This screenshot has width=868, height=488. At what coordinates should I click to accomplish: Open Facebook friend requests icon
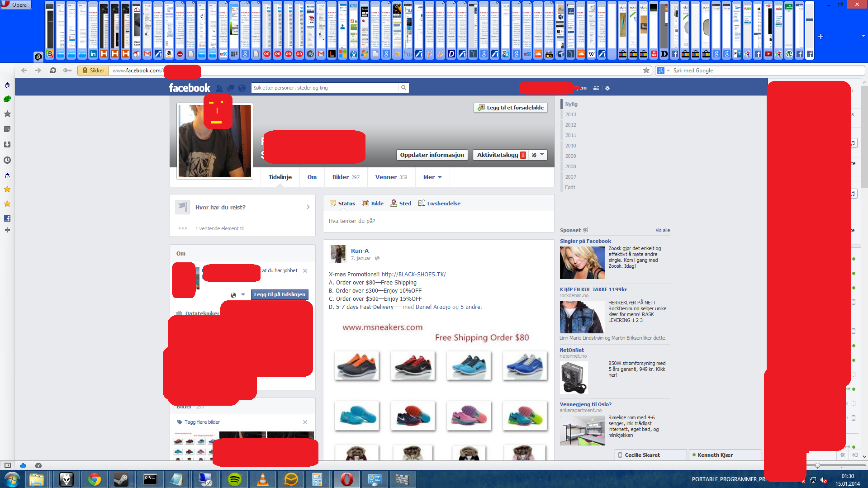219,88
